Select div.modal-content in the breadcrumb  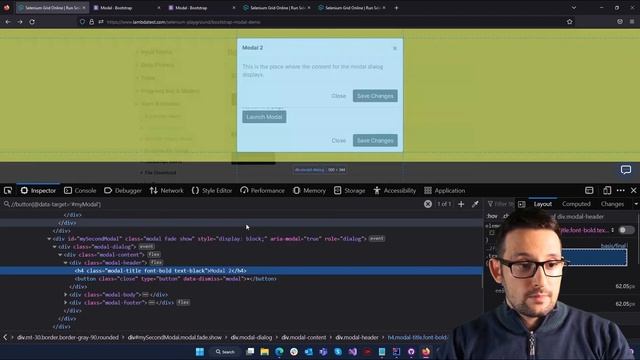click(x=304, y=338)
